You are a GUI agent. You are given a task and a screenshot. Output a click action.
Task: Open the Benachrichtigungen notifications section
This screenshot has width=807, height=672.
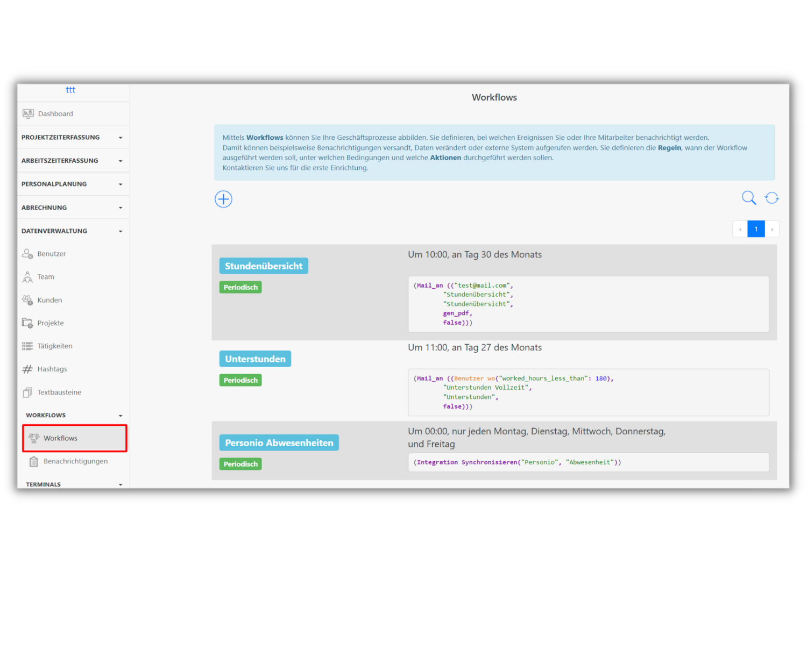pyautogui.click(x=75, y=461)
